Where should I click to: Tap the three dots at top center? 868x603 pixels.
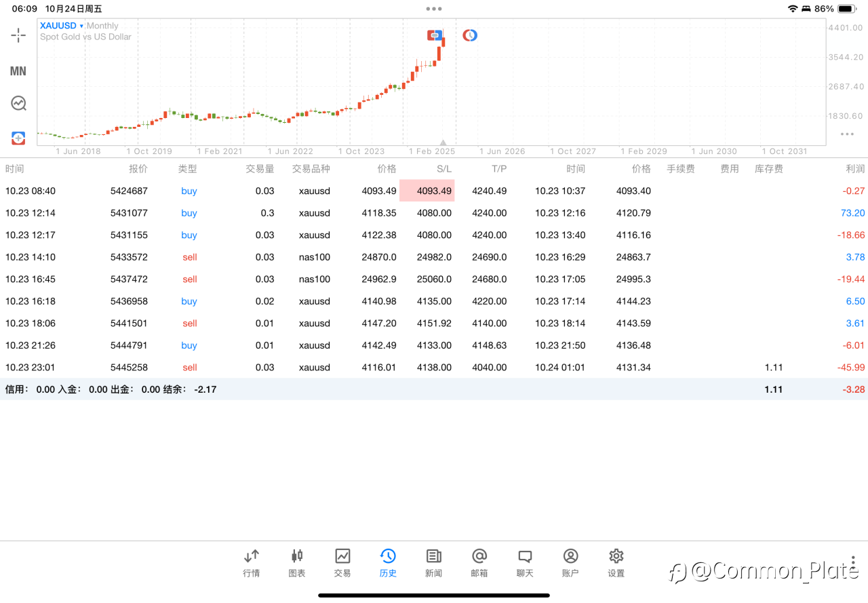tap(434, 9)
